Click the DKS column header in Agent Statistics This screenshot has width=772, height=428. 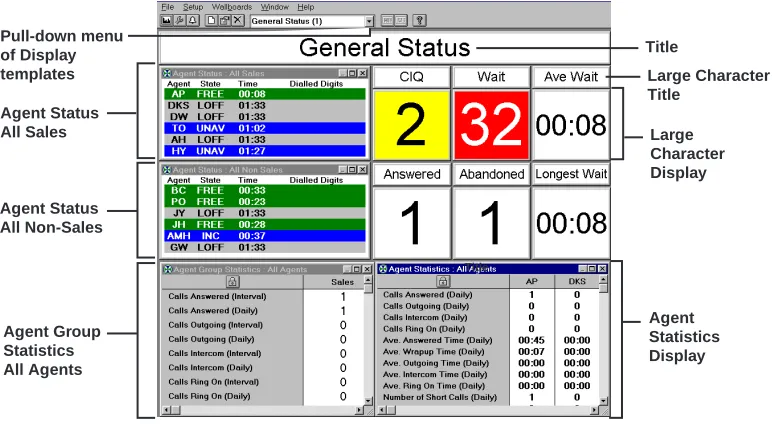pos(577,281)
